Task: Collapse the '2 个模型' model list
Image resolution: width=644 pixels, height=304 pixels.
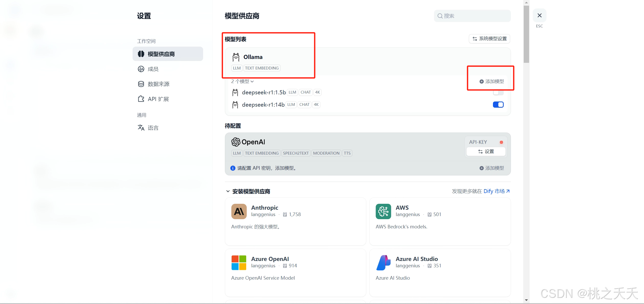Action: pyautogui.click(x=242, y=82)
